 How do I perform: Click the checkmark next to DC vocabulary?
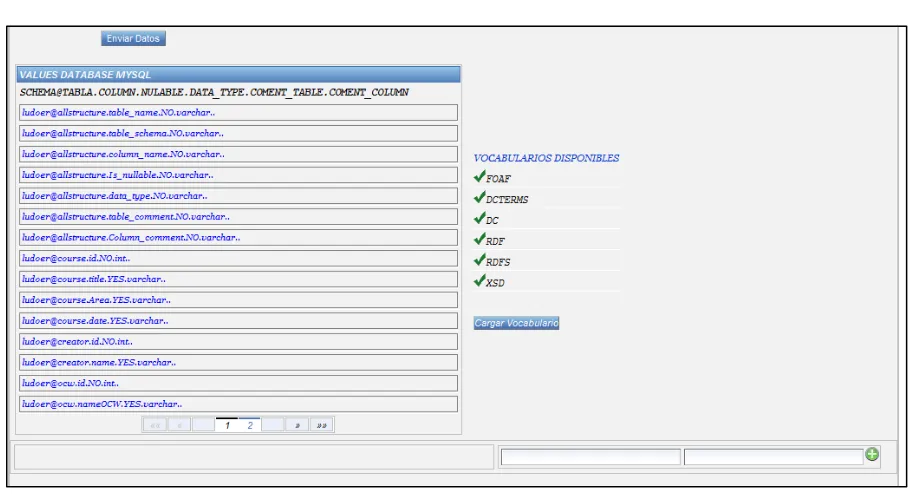[479, 218]
